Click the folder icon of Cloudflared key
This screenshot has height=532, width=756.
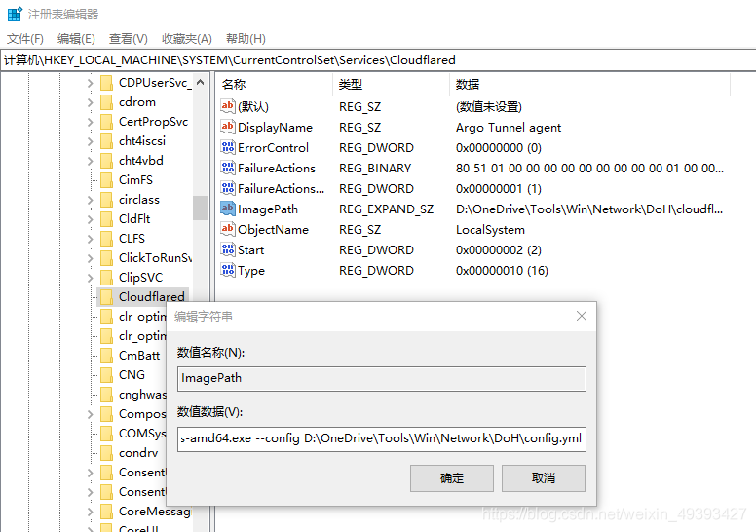tap(107, 296)
